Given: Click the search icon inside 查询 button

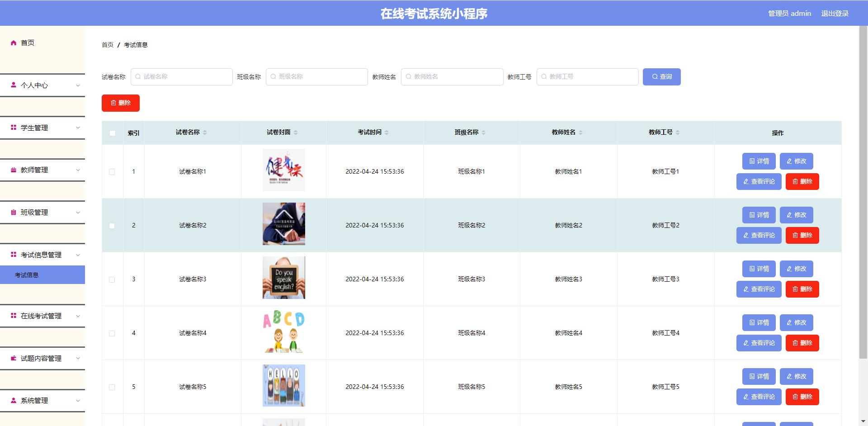Looking at the screenshot, I should pyautogui.click(x=654, y=76).
